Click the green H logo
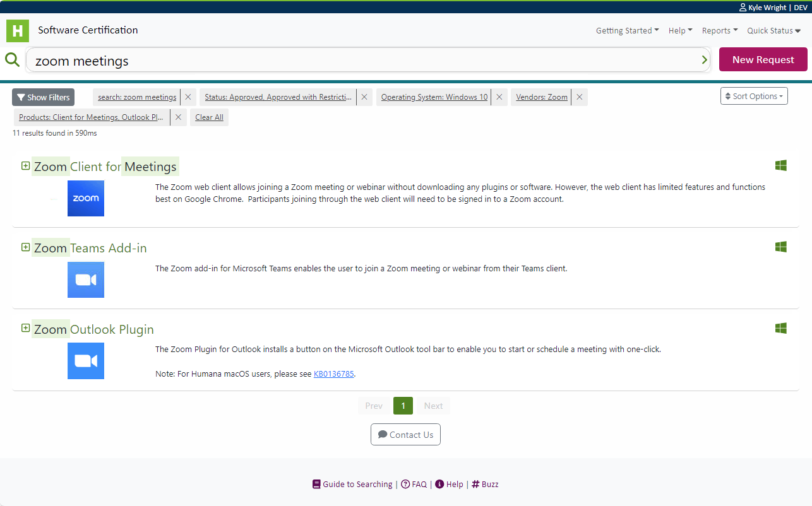The image size is (812, 506). 18,31
